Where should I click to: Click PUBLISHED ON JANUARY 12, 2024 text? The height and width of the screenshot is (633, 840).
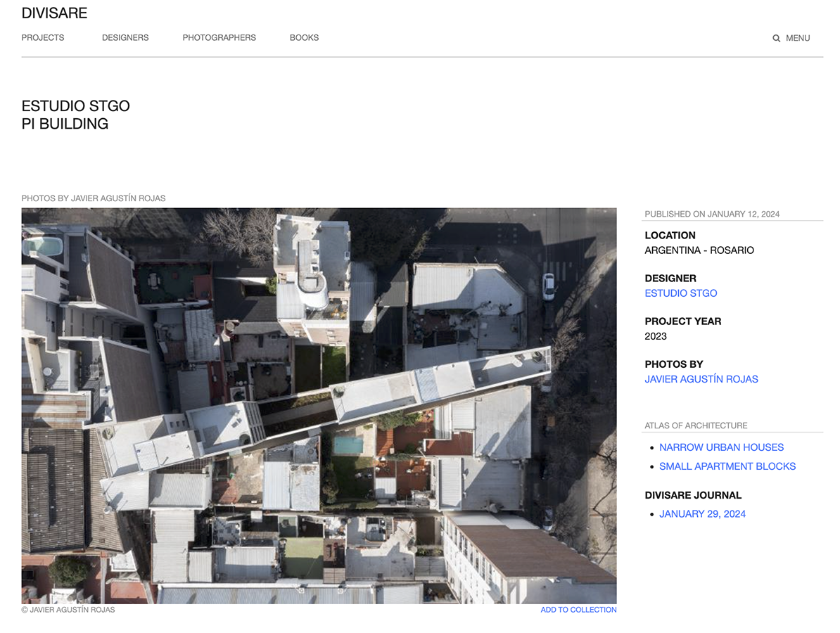(712, 214)
